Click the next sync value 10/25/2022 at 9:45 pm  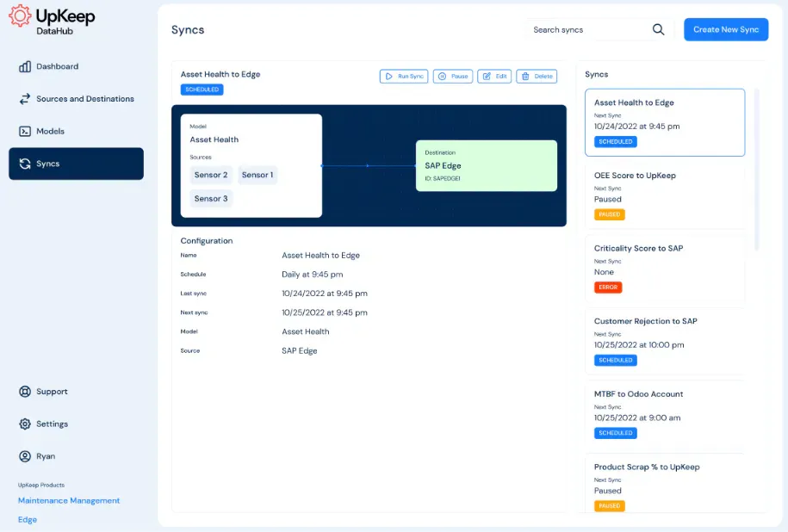click(324, 312)
